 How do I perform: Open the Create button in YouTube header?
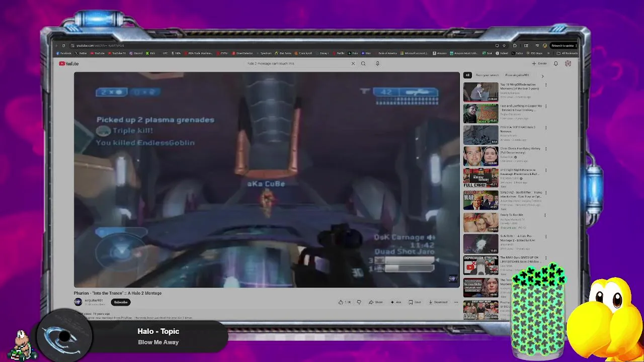click(539, 63)
